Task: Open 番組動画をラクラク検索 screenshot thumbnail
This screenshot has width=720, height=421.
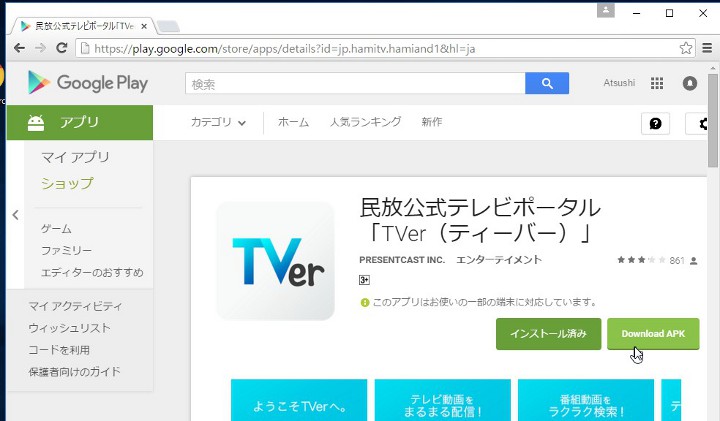Action: (586, 400)
